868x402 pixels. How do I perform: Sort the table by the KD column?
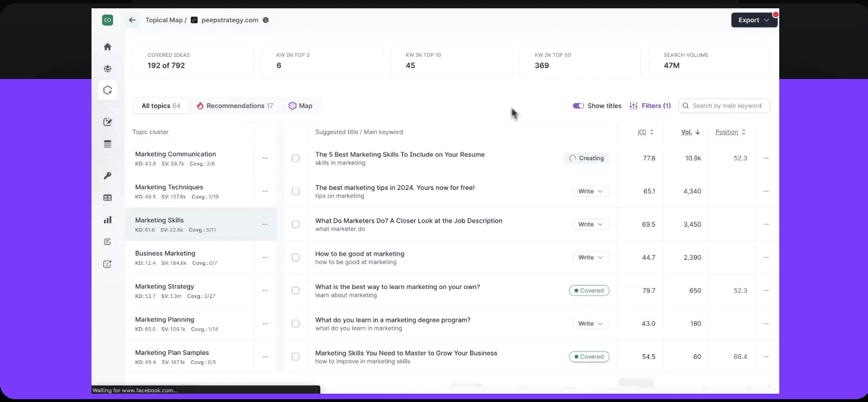click(645, 132)
